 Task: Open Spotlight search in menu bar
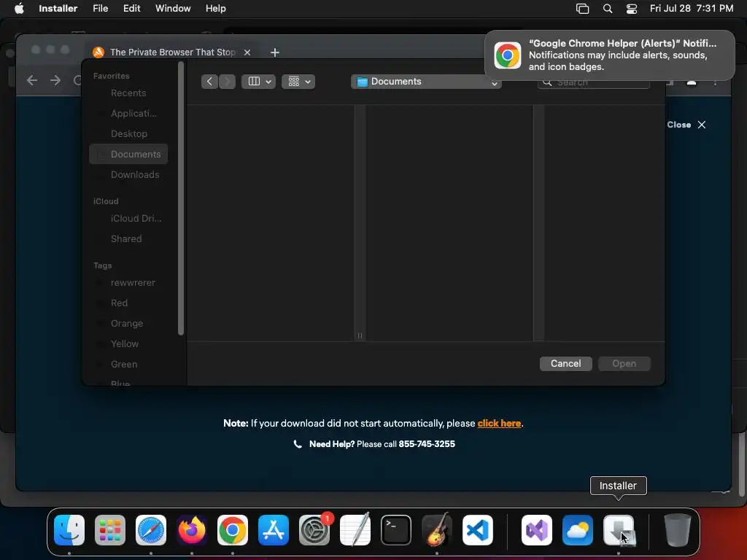[608, 9]
